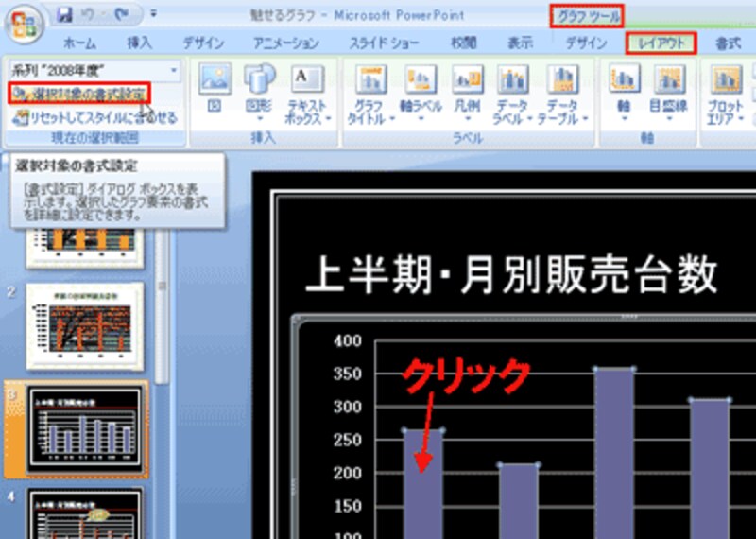Select slide 3 thumbnail
The image size is (756, 539).
point(85,430)
